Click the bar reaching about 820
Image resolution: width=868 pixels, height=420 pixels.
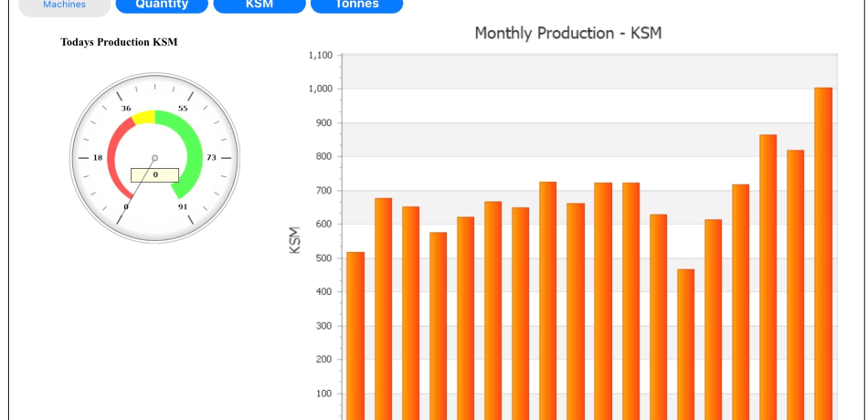point(796,285)
